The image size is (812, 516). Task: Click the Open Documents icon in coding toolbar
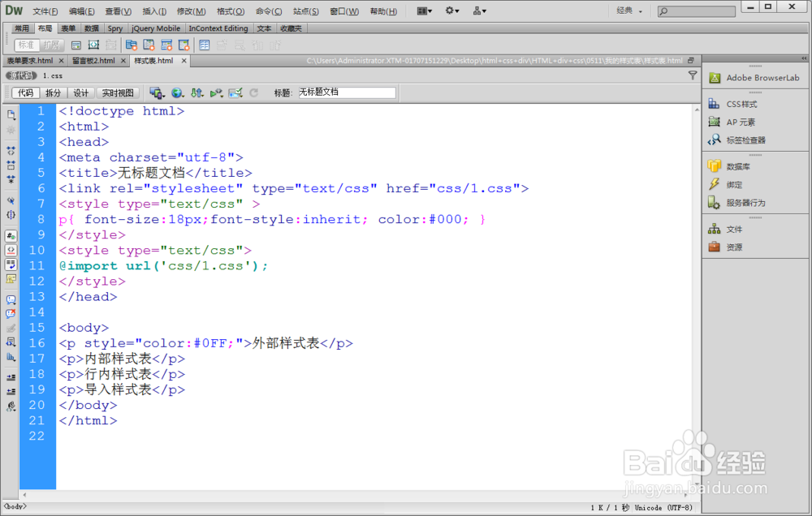(x=11, y=115)
